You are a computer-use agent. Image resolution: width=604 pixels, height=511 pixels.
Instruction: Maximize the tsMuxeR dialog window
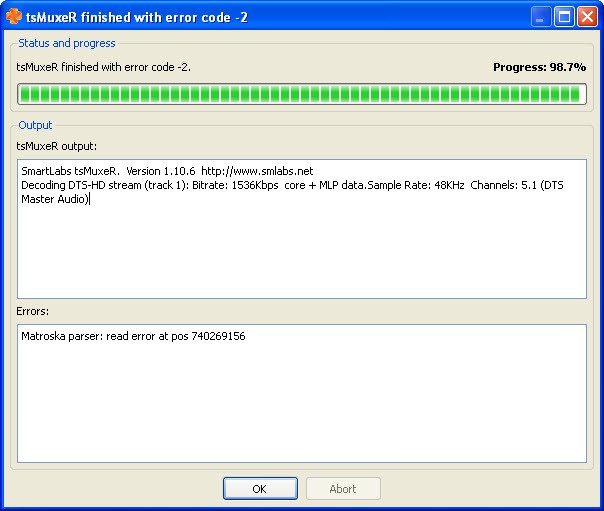coord(564,17)
